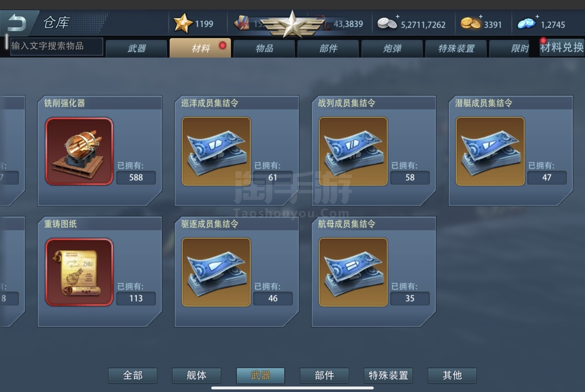Filter by 舰体 category
Screen dimensions: 585x392
click(196, 376)
